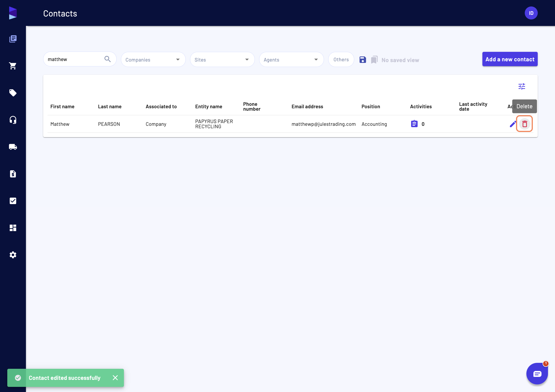Viewport: 555px width, 392px height.
Task: Click the app logo in sidebar
Action: point(13,13)
